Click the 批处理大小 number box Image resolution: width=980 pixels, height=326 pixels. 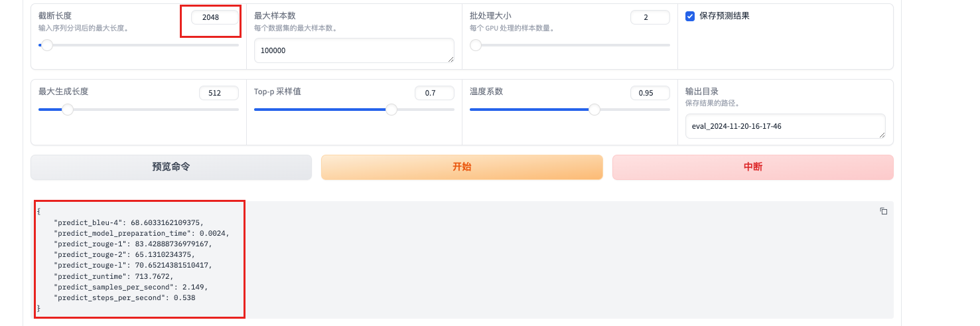650,17
